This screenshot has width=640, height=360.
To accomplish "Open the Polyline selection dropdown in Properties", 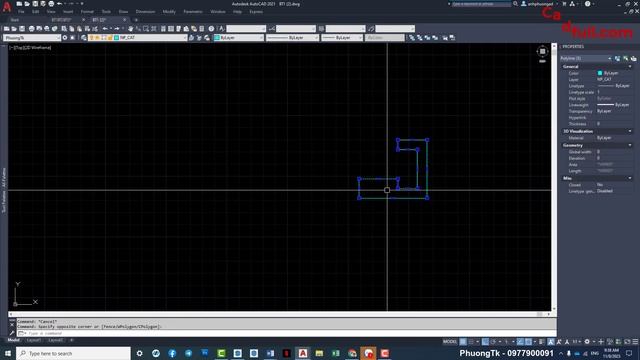I will tap(586, 58).
